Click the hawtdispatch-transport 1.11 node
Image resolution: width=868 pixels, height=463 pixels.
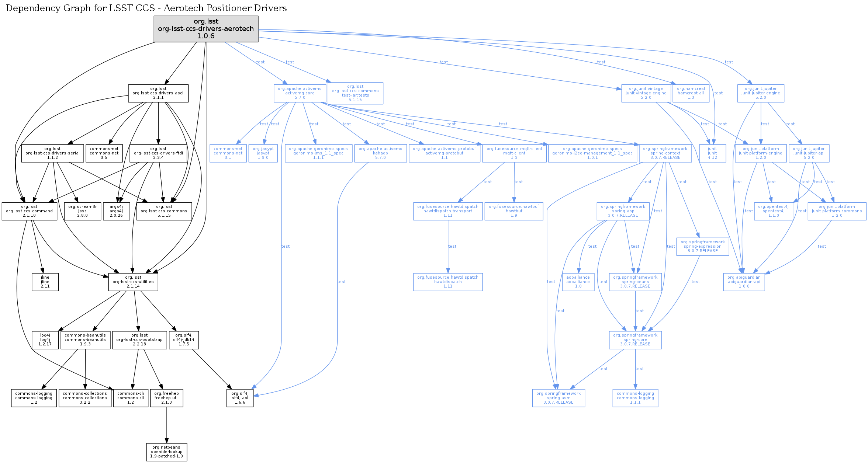(x=448, y=211)
